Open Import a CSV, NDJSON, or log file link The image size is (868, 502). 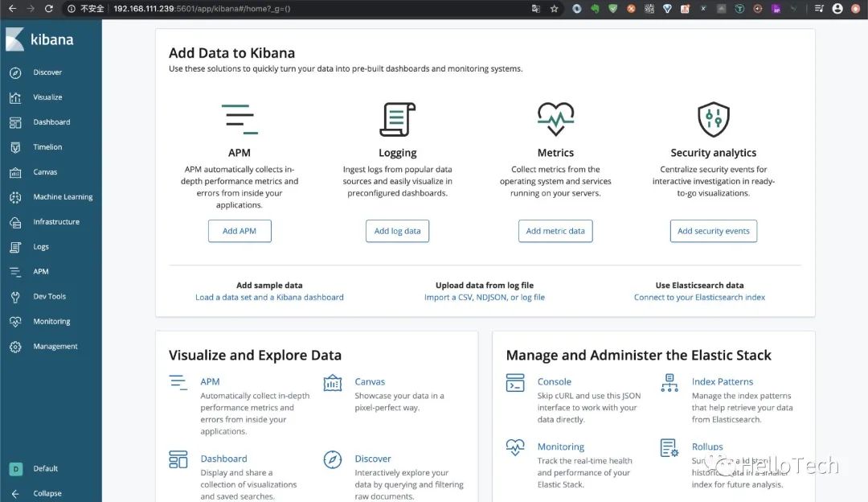coord(485,298)
